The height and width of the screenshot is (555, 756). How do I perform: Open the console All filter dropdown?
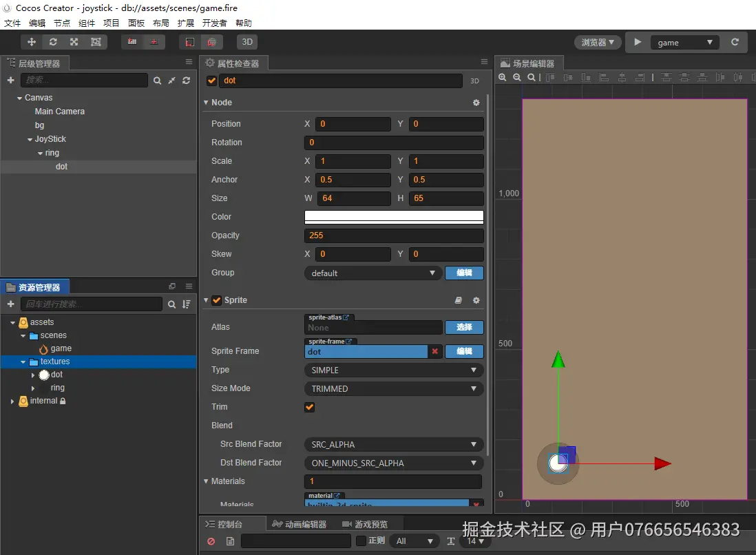(x=414, y=541)
